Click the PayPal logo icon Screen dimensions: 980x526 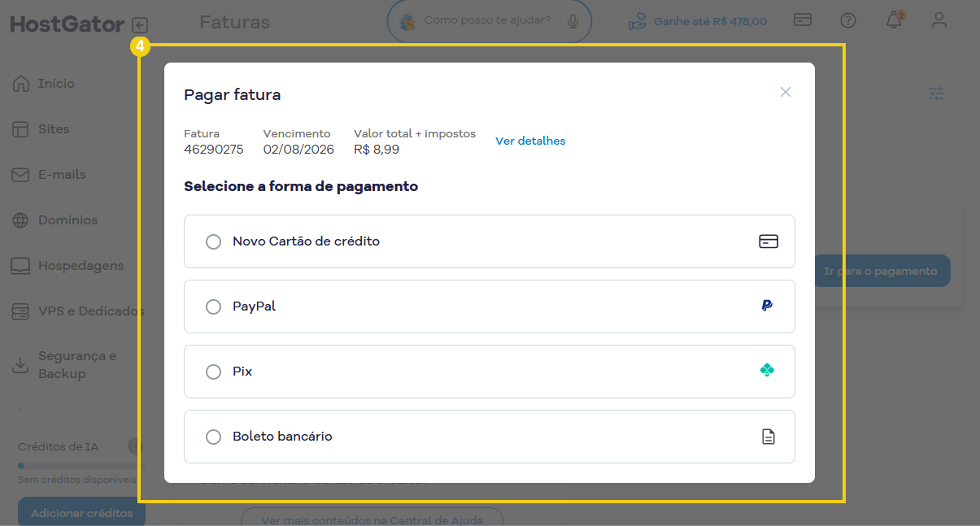767,306
